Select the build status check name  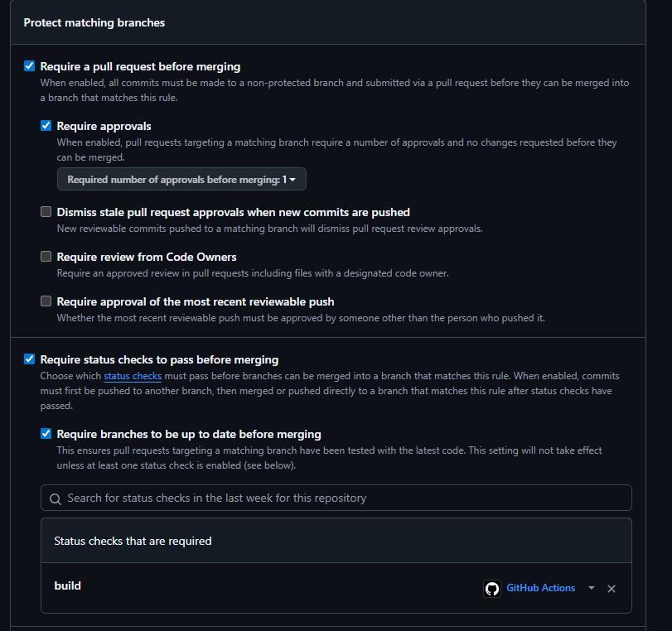tap(67, 585)
